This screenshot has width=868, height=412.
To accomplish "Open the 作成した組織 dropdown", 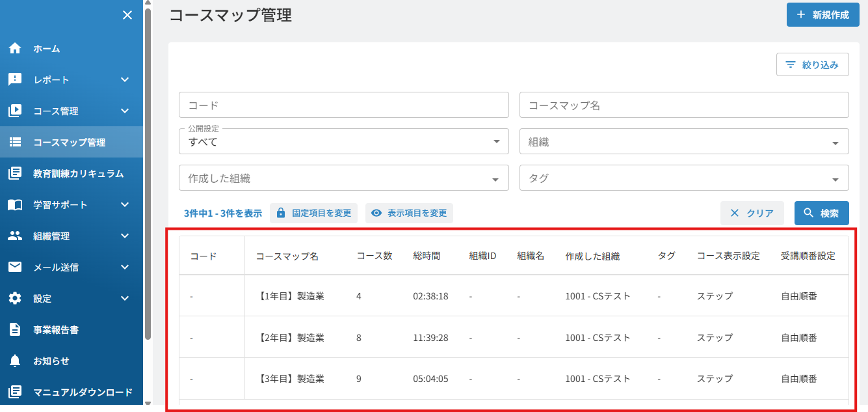I will pos(343,178).
